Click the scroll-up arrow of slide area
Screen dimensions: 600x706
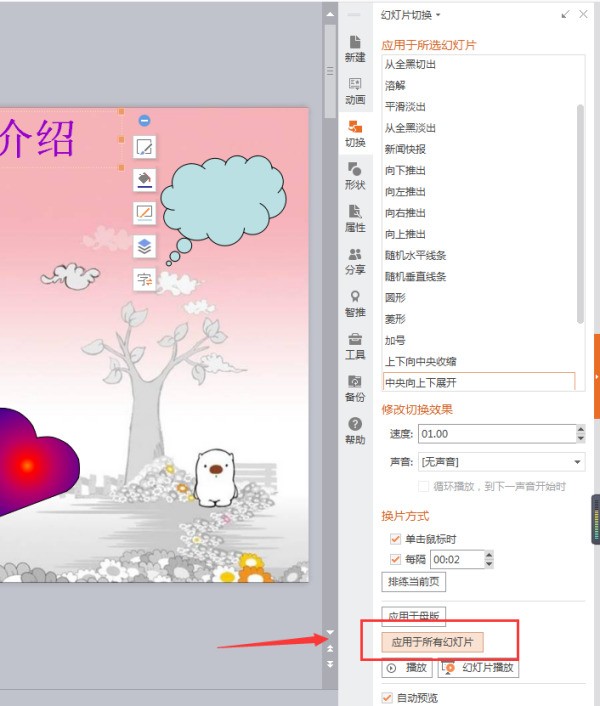click(330, 14)
